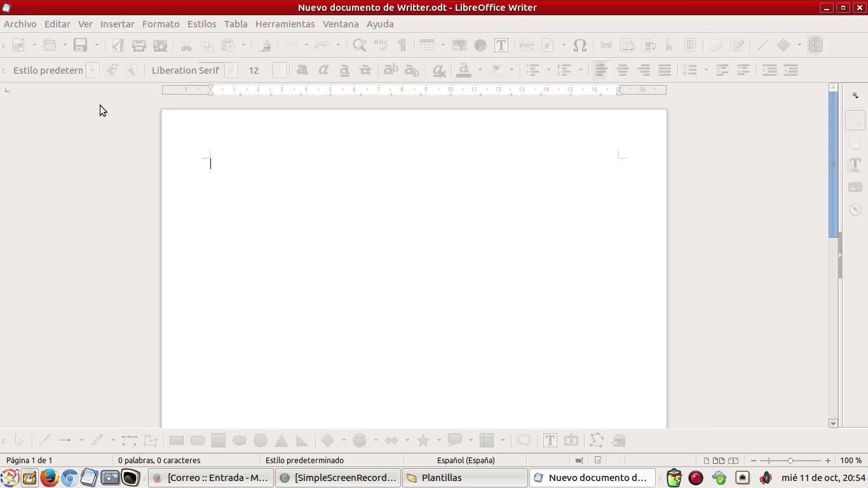Expand the paragraph style dropdown
Image resolution: width=868 pixels, height=488 pixels.
pos(93,70)
